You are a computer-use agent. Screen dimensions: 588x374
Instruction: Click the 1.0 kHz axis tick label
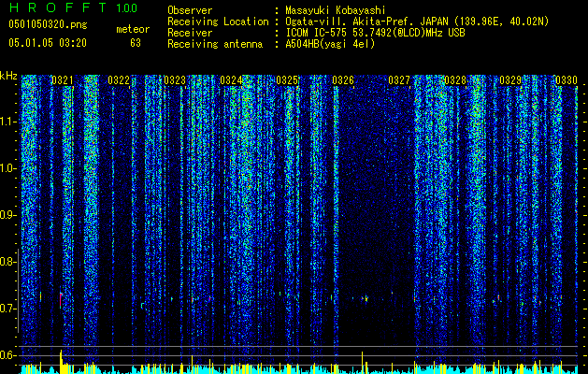(x=7, y=168)
